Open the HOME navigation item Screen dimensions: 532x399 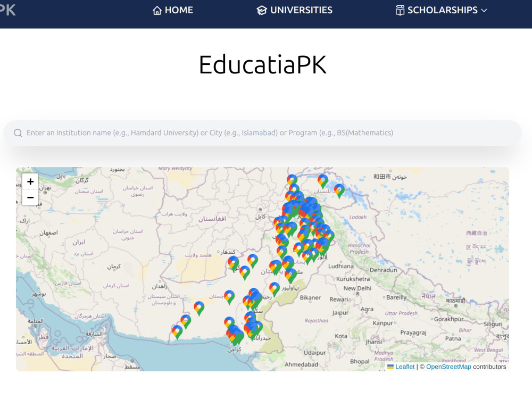point(173,10)
